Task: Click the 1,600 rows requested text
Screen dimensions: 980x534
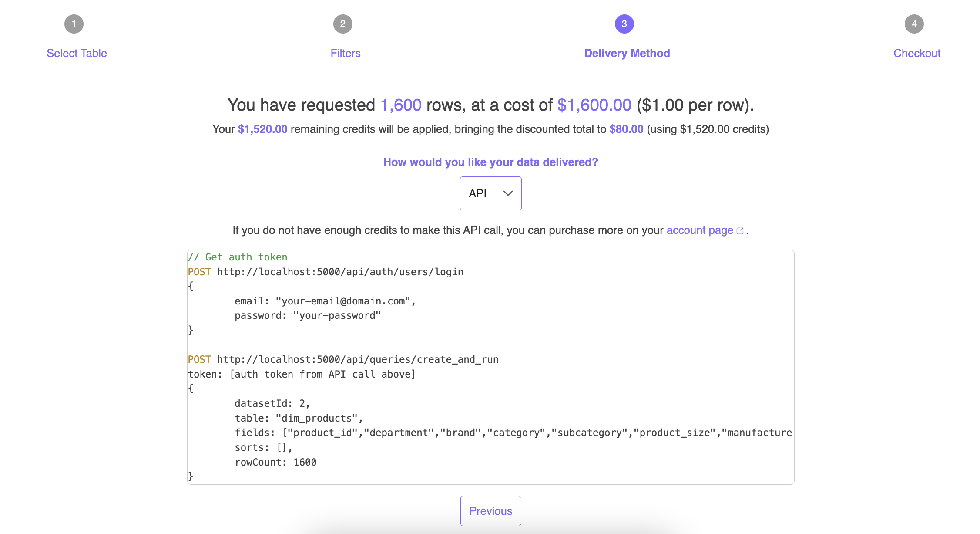Action: [x=400, y=105]
